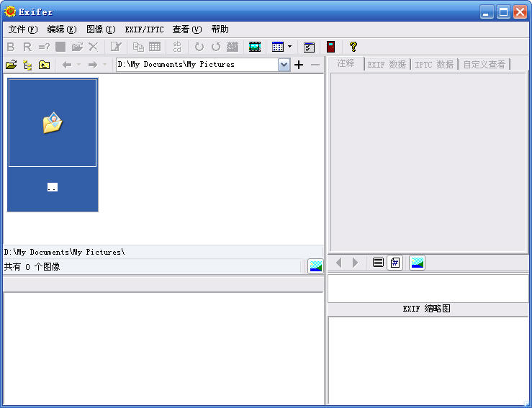Toggle the picture preview button in the data panel
Image resolution: width=532 pixels, height=408 pixels.
click(x=417, y=263)
